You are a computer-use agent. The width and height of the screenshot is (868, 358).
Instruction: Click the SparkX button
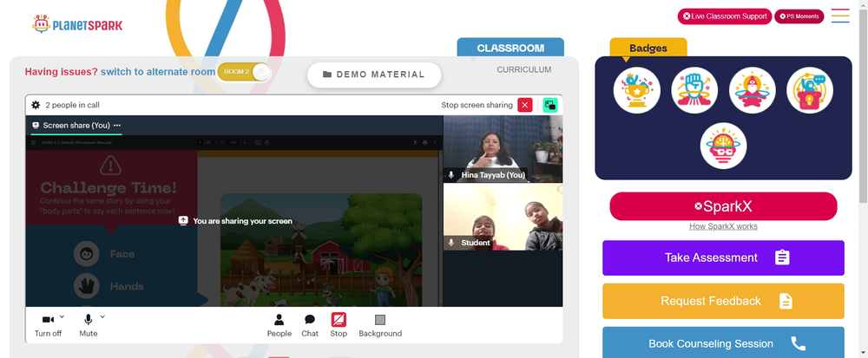click(723, 206)
